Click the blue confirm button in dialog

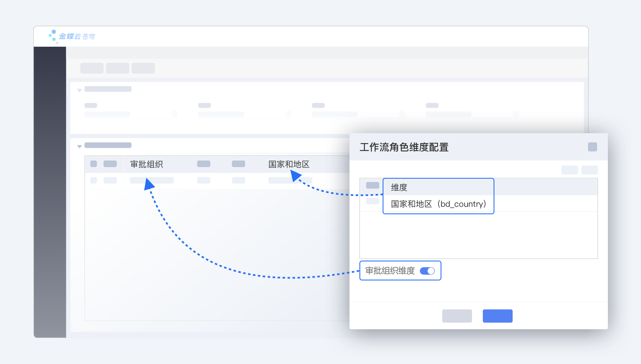pos(497,316)
